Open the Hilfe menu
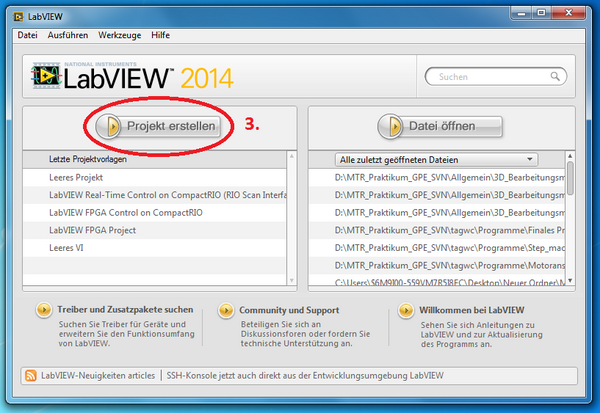 [x=160, y=35]
